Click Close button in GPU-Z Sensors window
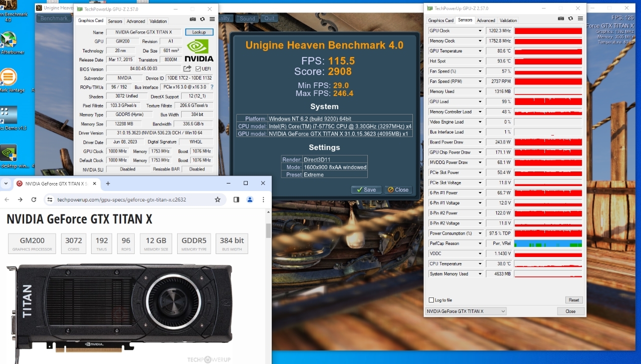This screenshot has height=364, width=641. pyautogui.click(x=570, y=311)
